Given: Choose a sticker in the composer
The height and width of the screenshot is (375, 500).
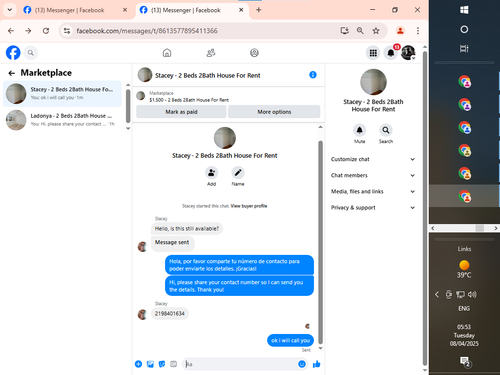Looking at the screenshot, I should (x=162, y=364).
